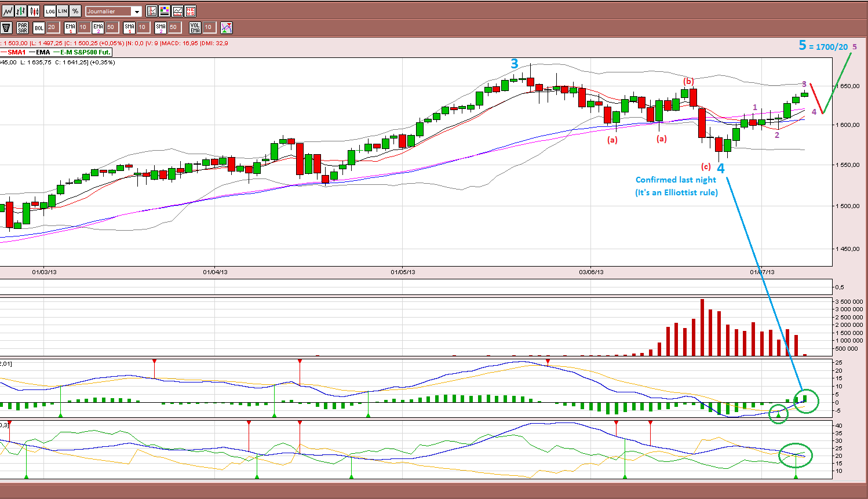Toggle the EMA 2 moving average
Image resolution: width=868 pixels, height=499 pixels.
[x=98, y=27]
